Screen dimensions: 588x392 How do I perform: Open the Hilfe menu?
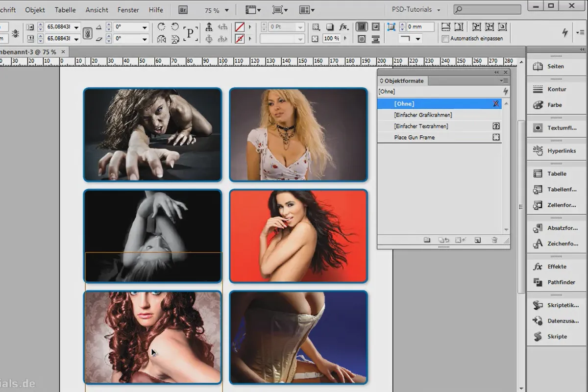(156, 10)
